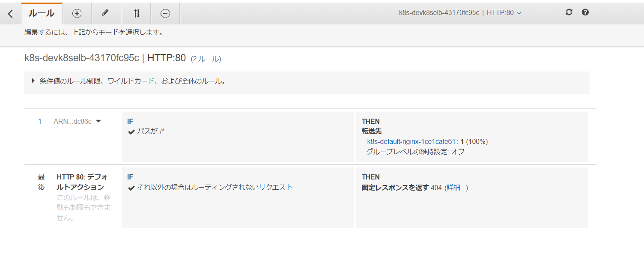Image resolution: width=644 pixels, height=266 pixels.
Task: Expand 条件値のルール制限 section
Action: coord(33,81)
